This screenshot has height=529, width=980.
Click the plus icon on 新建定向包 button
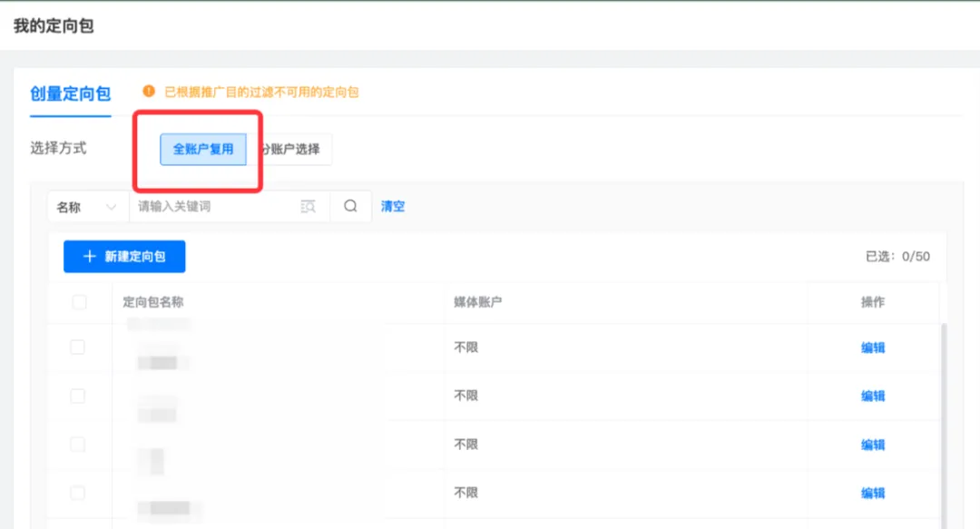pyautogui.click(x=89, y=257)
